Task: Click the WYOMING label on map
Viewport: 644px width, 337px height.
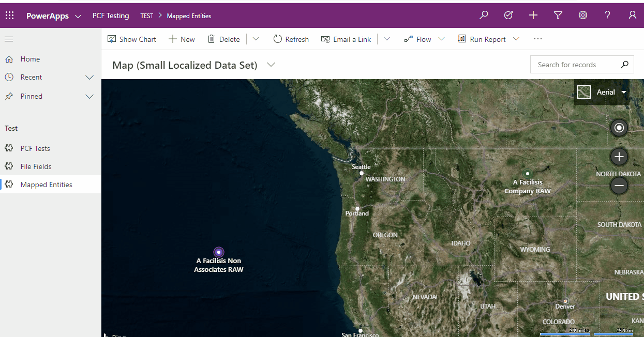Action: 535,249
